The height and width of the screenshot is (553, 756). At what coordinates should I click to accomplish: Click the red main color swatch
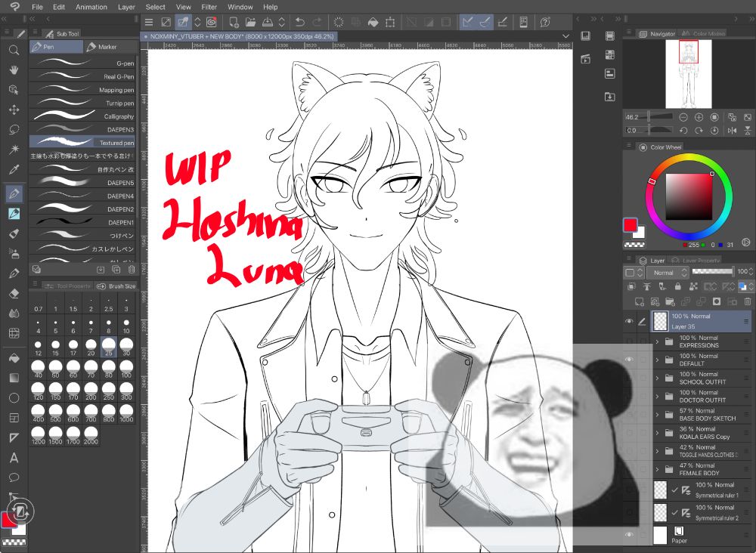pos(631,225)
